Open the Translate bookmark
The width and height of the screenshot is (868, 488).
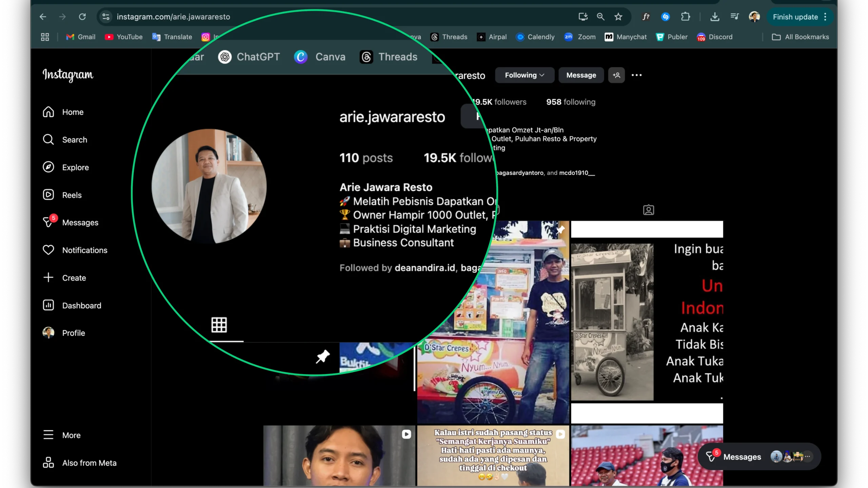coord(172,37)
